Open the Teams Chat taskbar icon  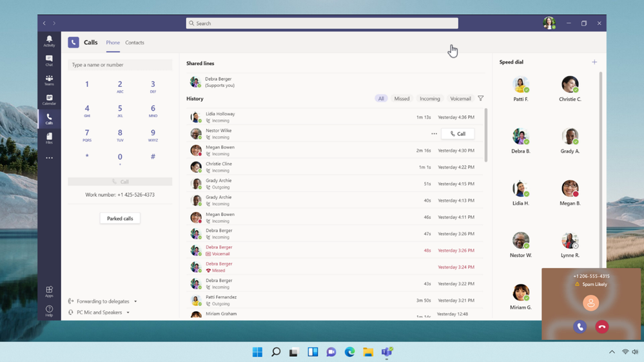pos(331,352)
